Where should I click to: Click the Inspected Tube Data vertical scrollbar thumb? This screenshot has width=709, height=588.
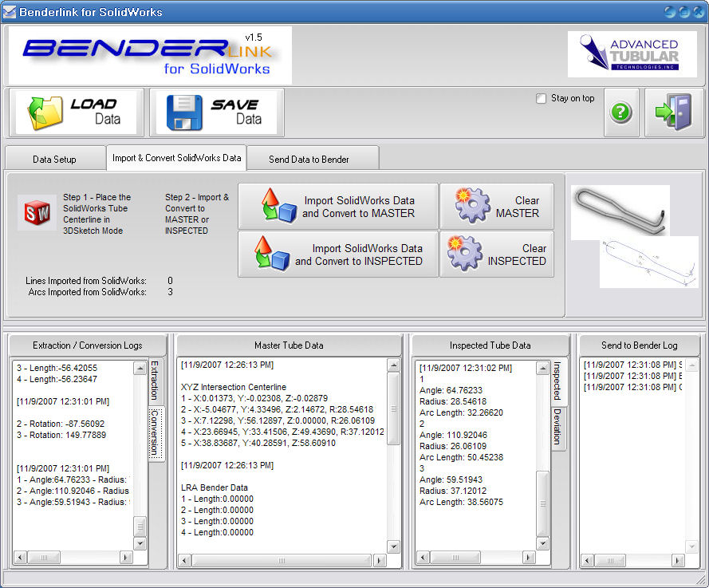(x=542, y=503)
